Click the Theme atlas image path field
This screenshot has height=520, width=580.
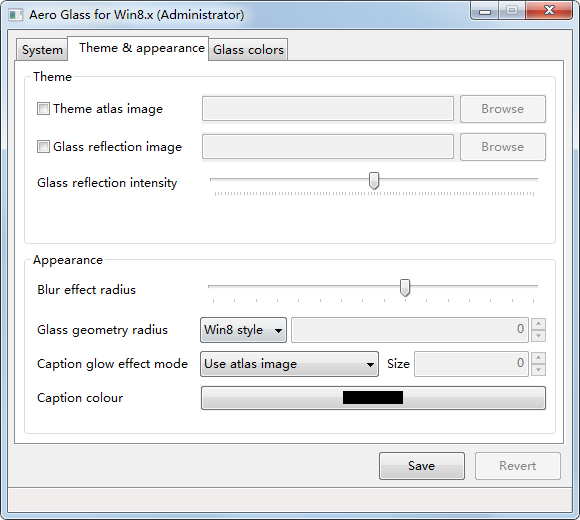pyautogui.click(x=328, y=109)
